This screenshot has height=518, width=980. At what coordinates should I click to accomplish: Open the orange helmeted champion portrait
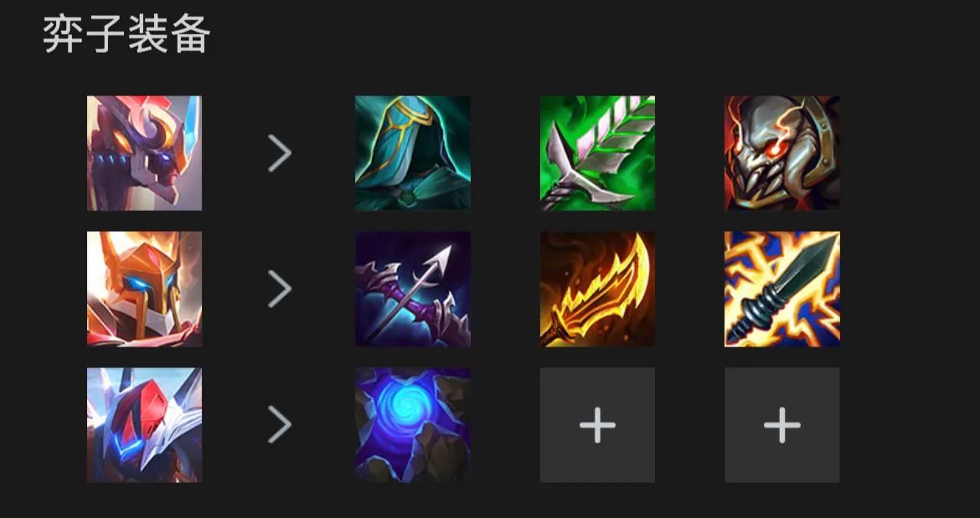coord(144,289)
